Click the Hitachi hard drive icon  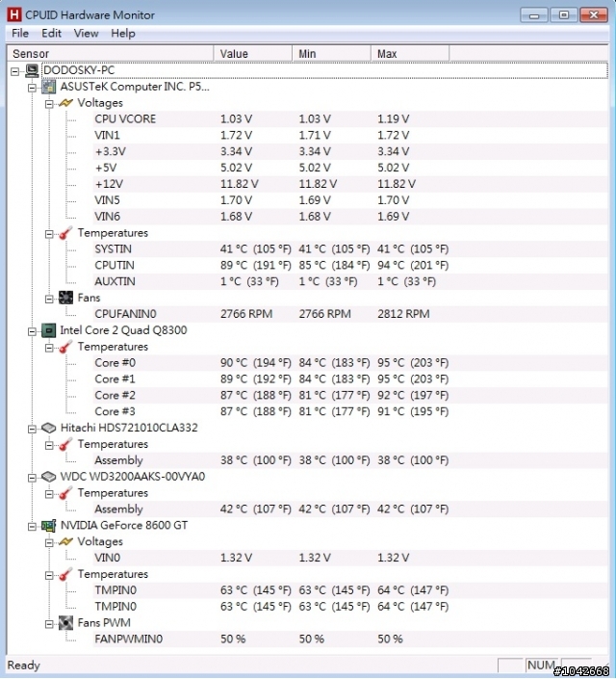click(48, 428)
